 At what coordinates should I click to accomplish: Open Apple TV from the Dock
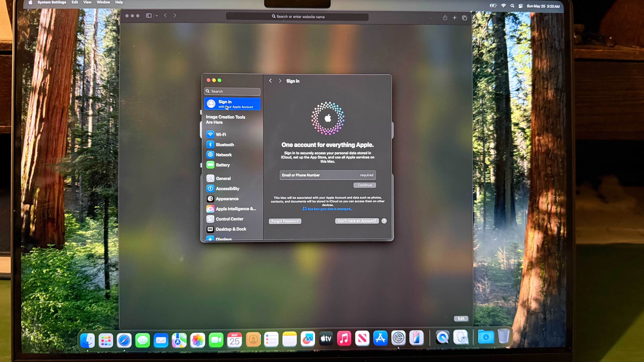(326, 339)
